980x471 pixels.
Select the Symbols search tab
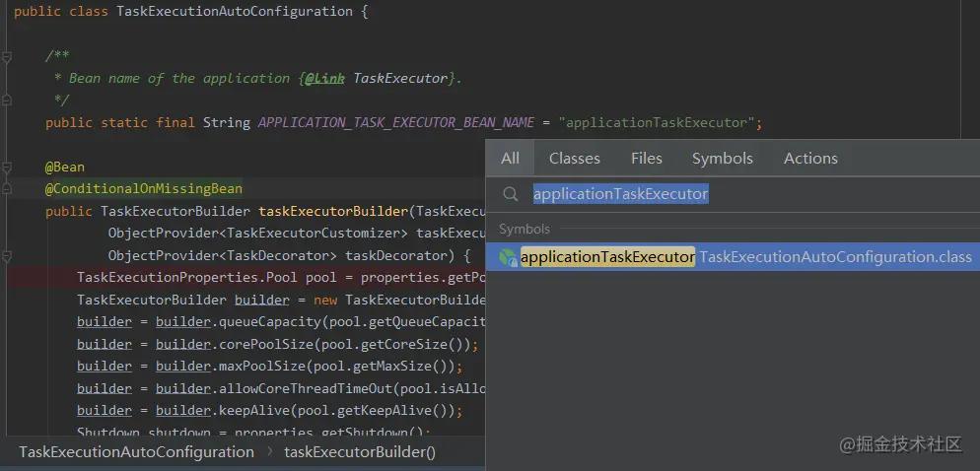pos(722,158)
